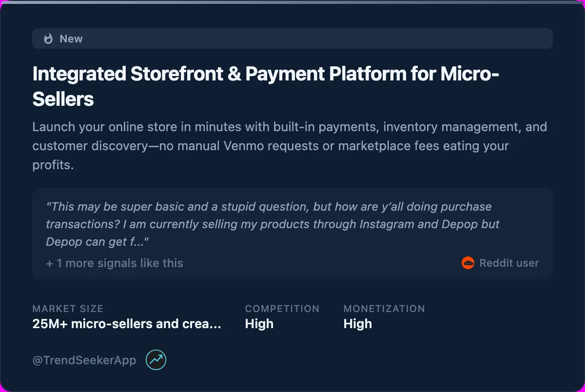585x392 pixels.
Task: Open the @TrendSeekerApp handle link
Action: coord(83,360)
